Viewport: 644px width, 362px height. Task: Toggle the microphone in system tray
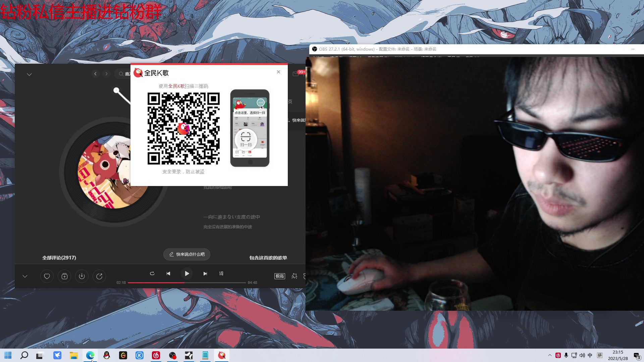pos(566,355)
